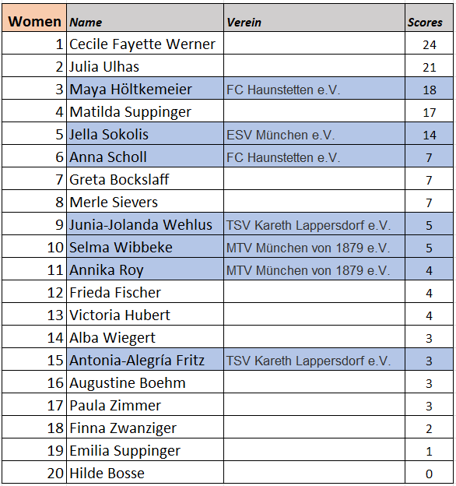Click Maya Höltkemeier's name cell
The height and width of the screenshot is (486, 456).
click(145, 88)
